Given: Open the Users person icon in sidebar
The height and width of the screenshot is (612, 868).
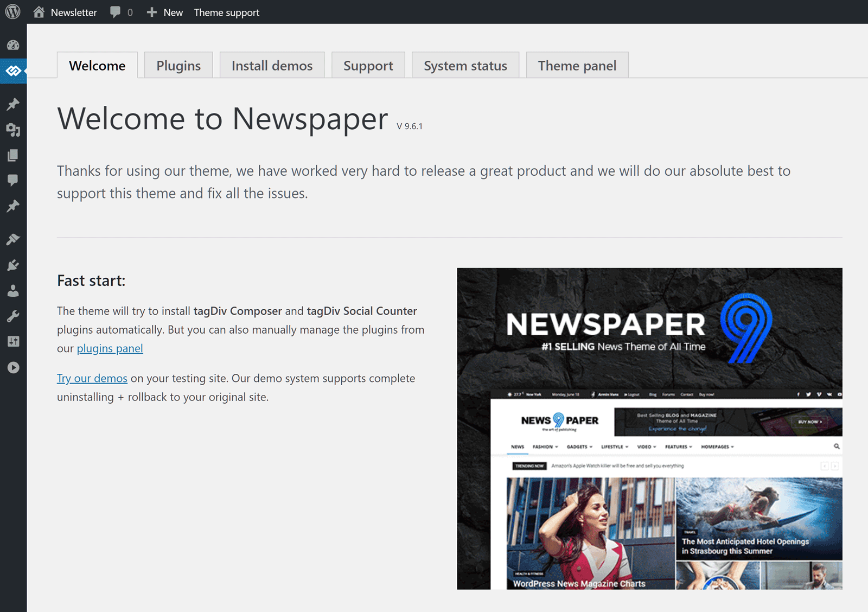Looking at the screenshot, I should [x=13, y=291].
